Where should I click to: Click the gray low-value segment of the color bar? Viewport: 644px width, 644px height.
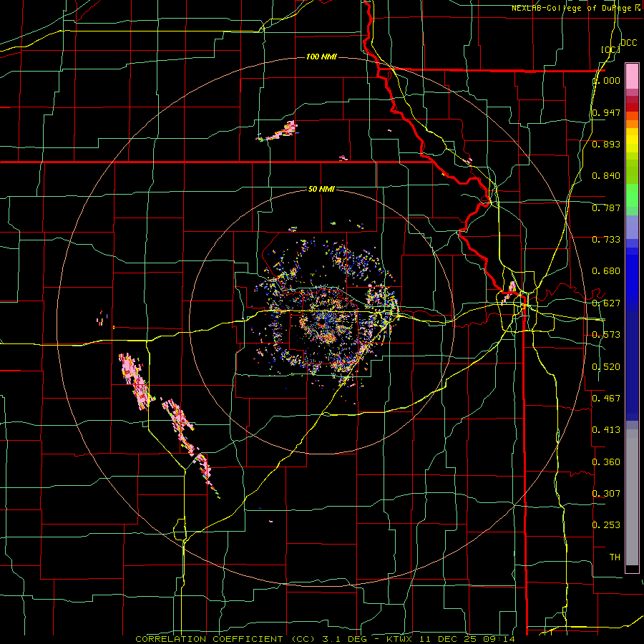632,497
